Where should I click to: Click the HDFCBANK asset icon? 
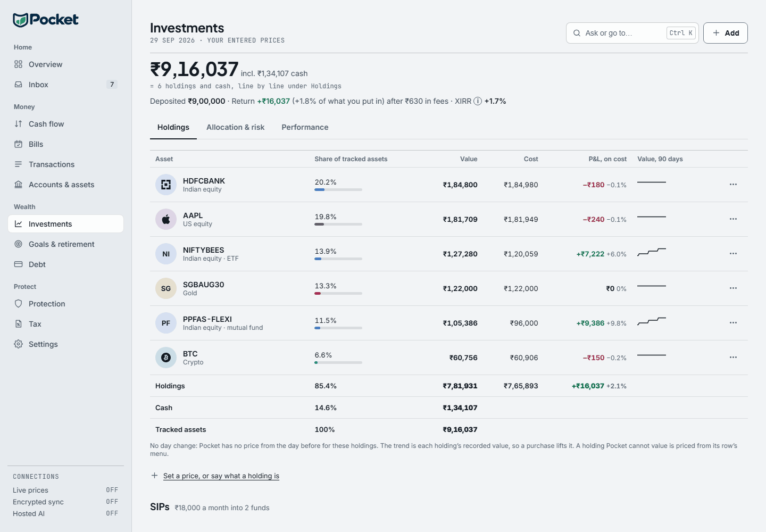pos(166,185)
